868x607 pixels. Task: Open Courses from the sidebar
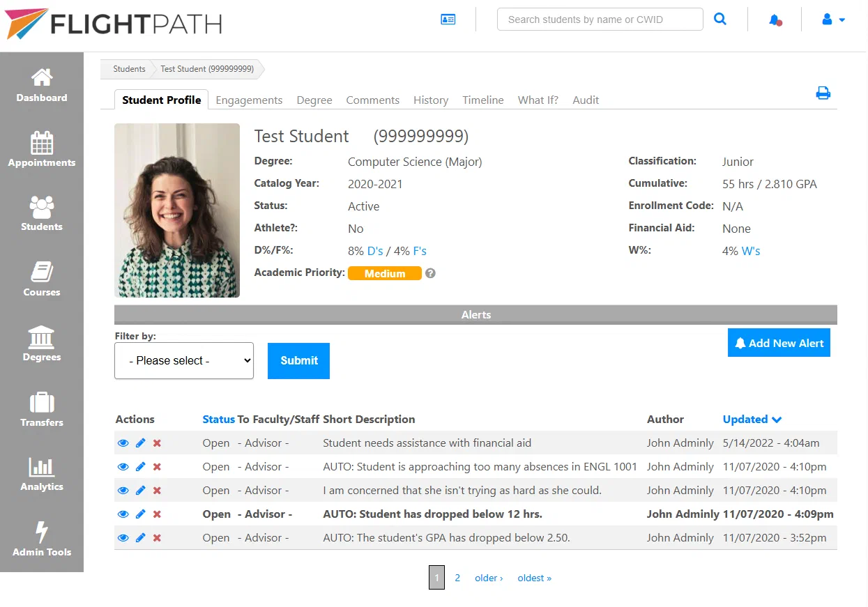click(x=42, y=279)
